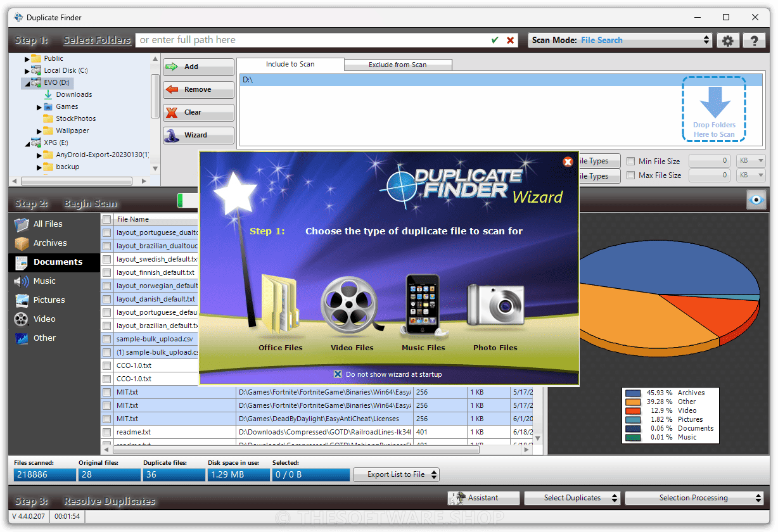Choose Video Files film reel icon
Viewport: 778px width, 532px height.
coord(352,306)
